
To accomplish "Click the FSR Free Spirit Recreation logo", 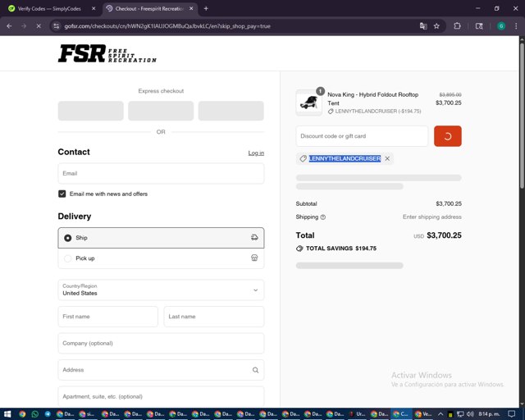I will click(x=107, y=53).
